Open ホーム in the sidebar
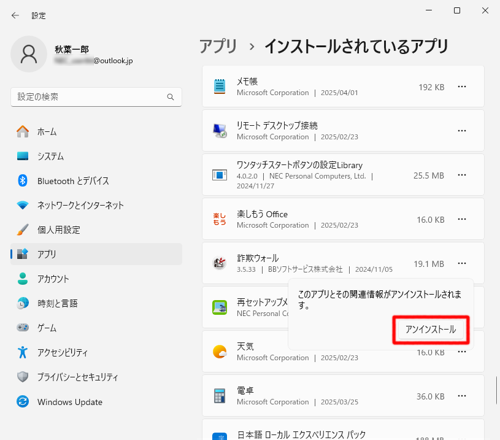500x440 pixels. 96,132
